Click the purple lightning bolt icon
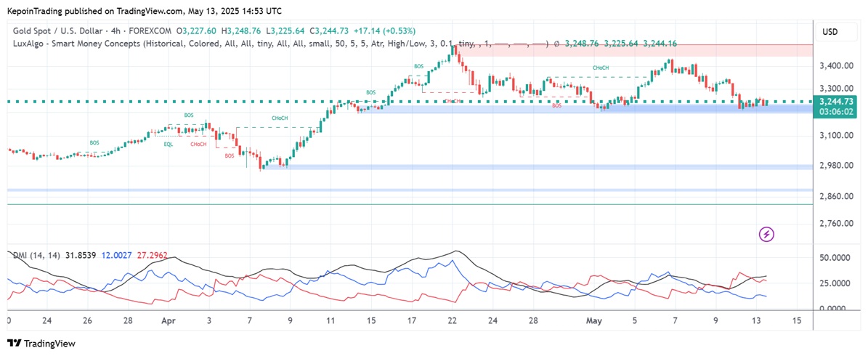This screenshot has height=356, width=868. click(767, 234)
